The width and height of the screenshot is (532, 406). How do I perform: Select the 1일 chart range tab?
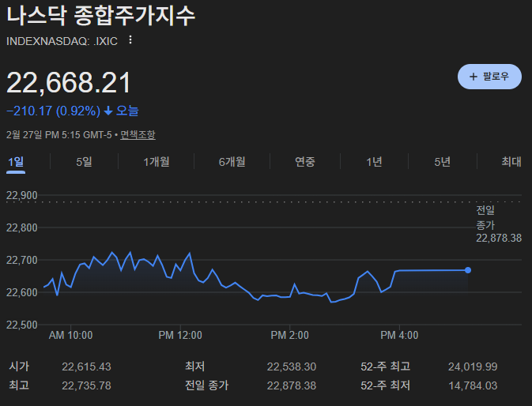[x=16, y=162]
